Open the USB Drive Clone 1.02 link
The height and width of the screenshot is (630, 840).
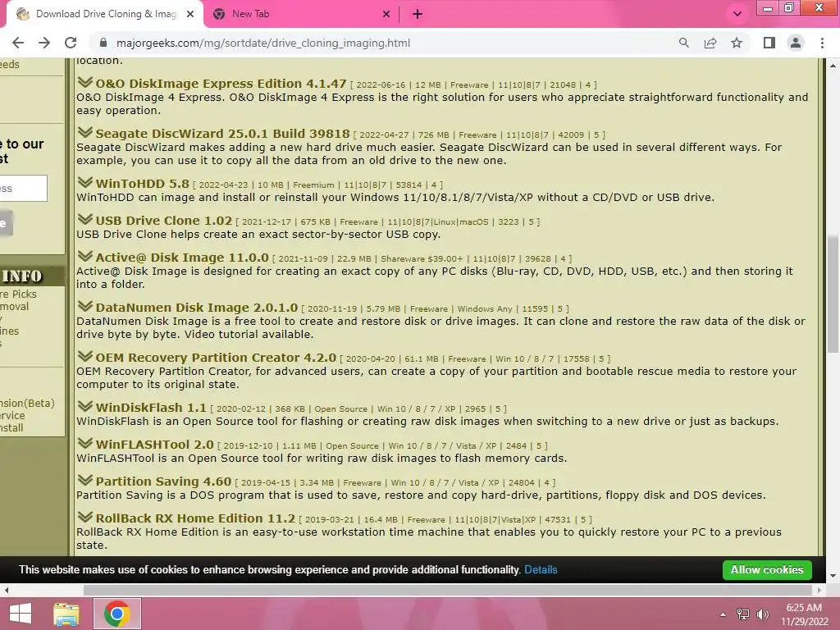pos(163,221)
